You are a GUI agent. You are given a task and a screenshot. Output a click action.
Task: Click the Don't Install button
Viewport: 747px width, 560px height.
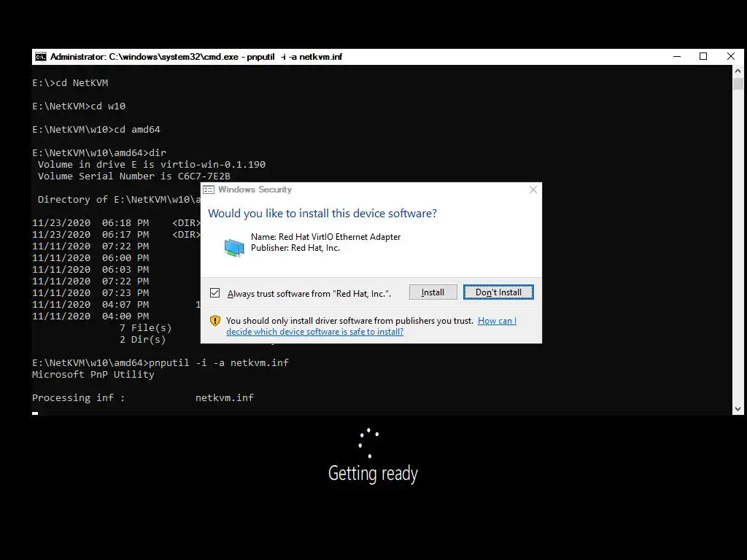pyautogui.click(x=498, y=292)
